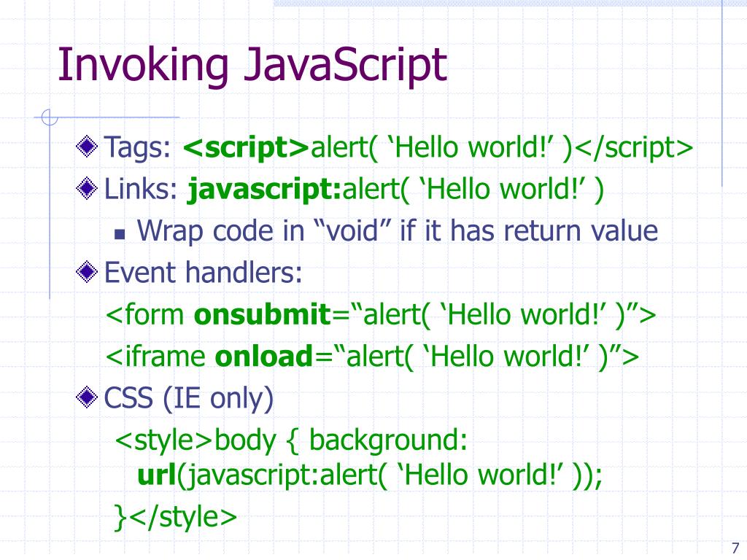The height and width of the screenshot is (560, 747).
Task: Click the 'Event handlers:' label
Action: 203,273
